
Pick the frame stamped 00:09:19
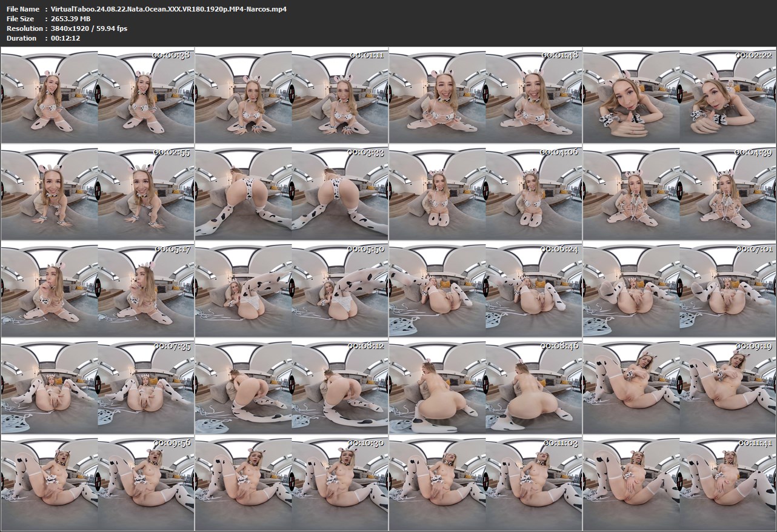(679, 386)
